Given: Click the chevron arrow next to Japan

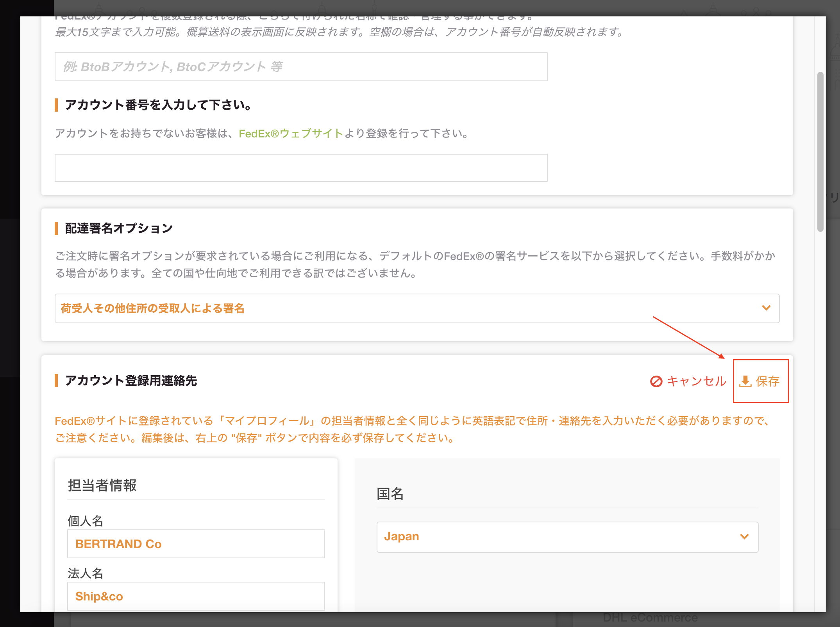Looking at the screenshot, I should tap(744, 537).
